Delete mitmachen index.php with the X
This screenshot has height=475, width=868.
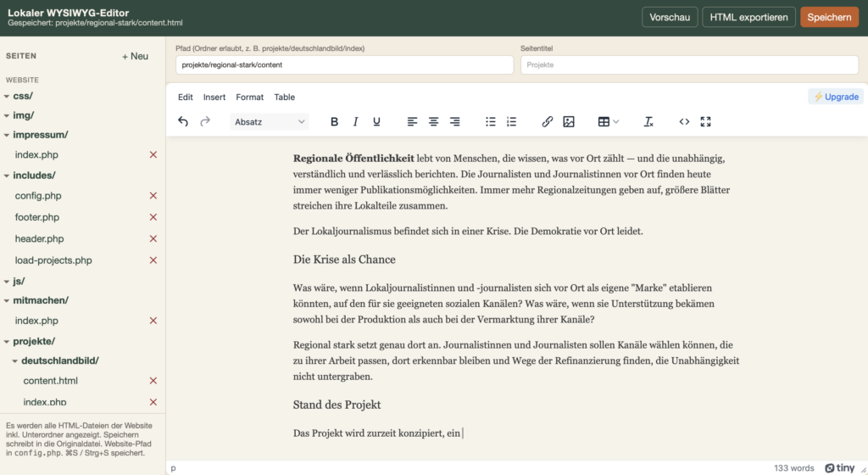pos(153,321)
